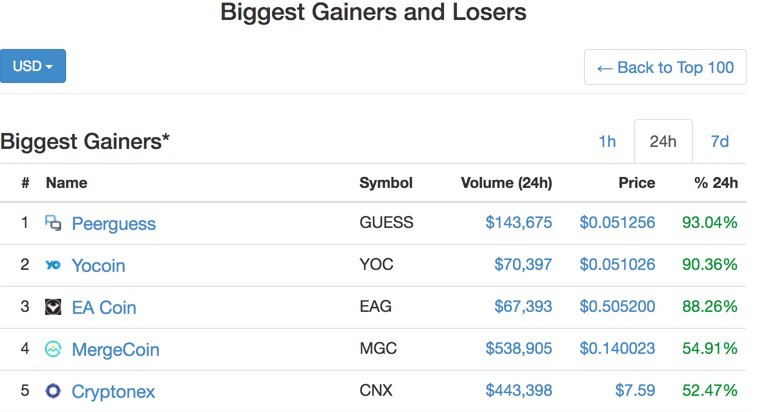This screenshot has height=412, width=764.
Task: Switch to the 7d gainers tab
Action: [720, 142]
